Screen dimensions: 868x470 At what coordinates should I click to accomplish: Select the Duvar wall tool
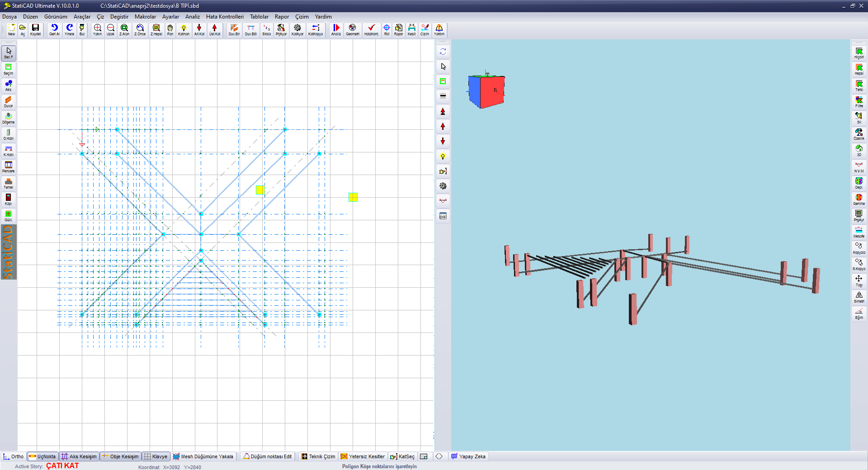[9, 102]
